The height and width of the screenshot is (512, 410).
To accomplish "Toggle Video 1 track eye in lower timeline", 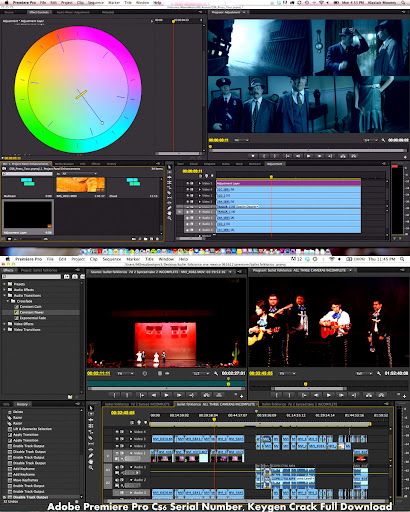I will [117, 453].
